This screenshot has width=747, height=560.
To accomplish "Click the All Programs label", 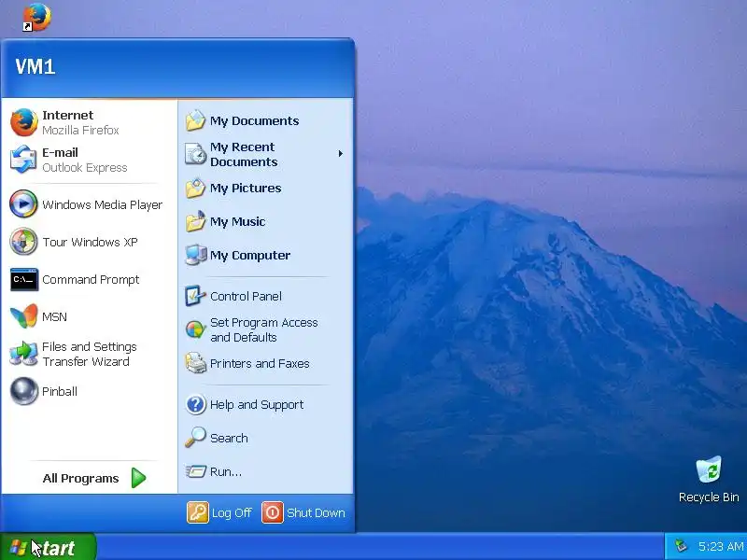I will point(80,479).
